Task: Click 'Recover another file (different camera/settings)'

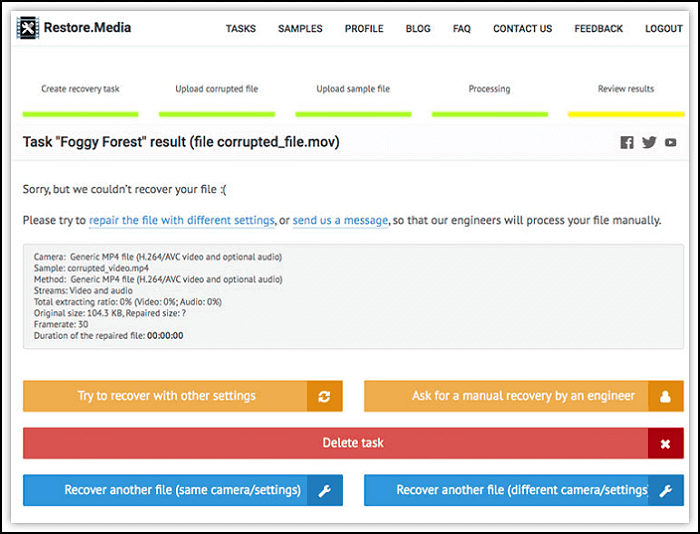Action: pos(524,490)
